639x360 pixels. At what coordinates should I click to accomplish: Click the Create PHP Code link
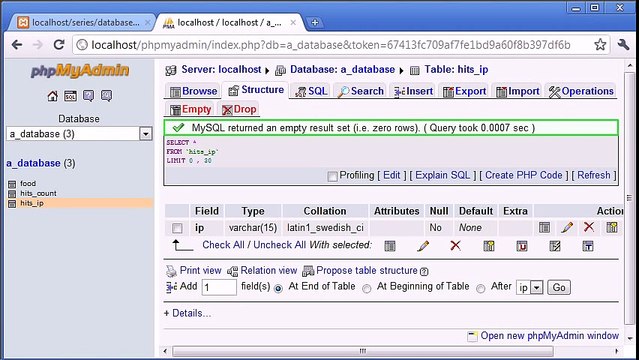(524, 175)
